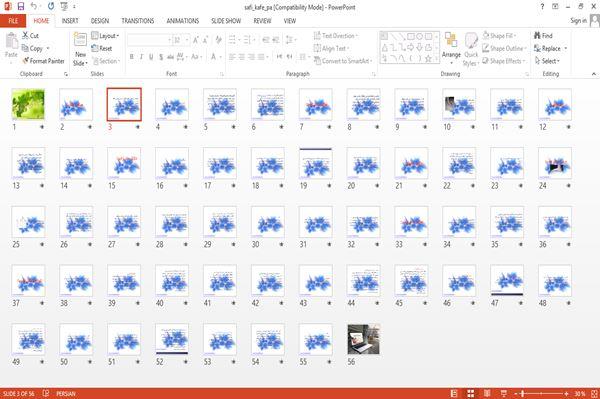
Task: Switch to Slide Sorter view in status bar
Action: point(471,393)
